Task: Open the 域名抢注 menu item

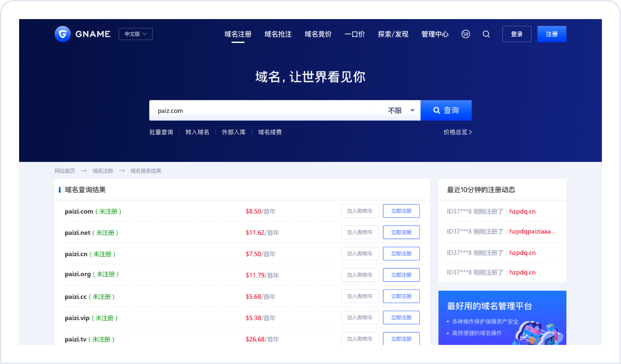Action: 278,34
